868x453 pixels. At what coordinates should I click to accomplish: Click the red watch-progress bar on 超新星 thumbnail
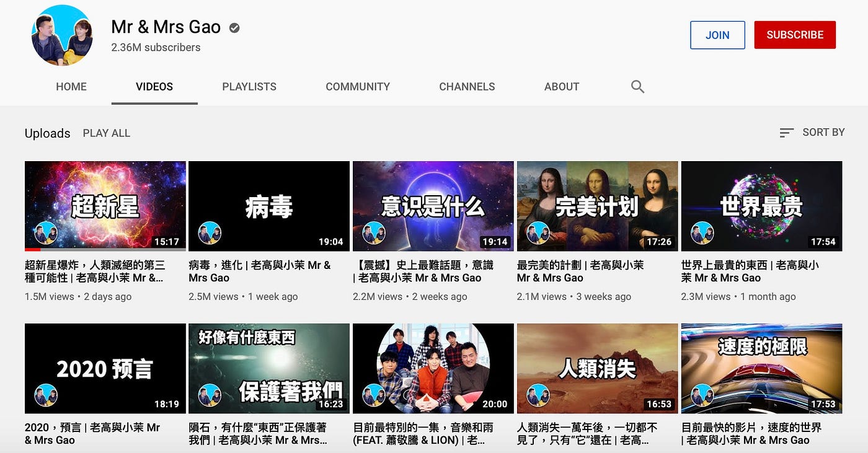tap(33, 250)
